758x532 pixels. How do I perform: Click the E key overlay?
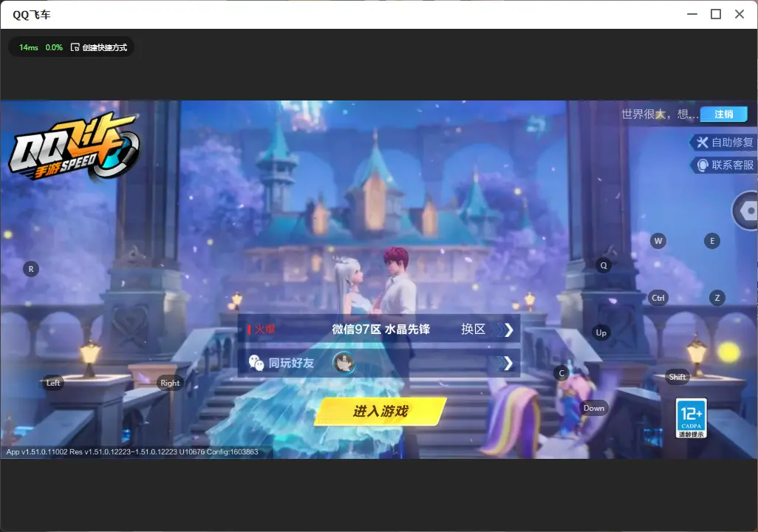[x=712, y=241]
